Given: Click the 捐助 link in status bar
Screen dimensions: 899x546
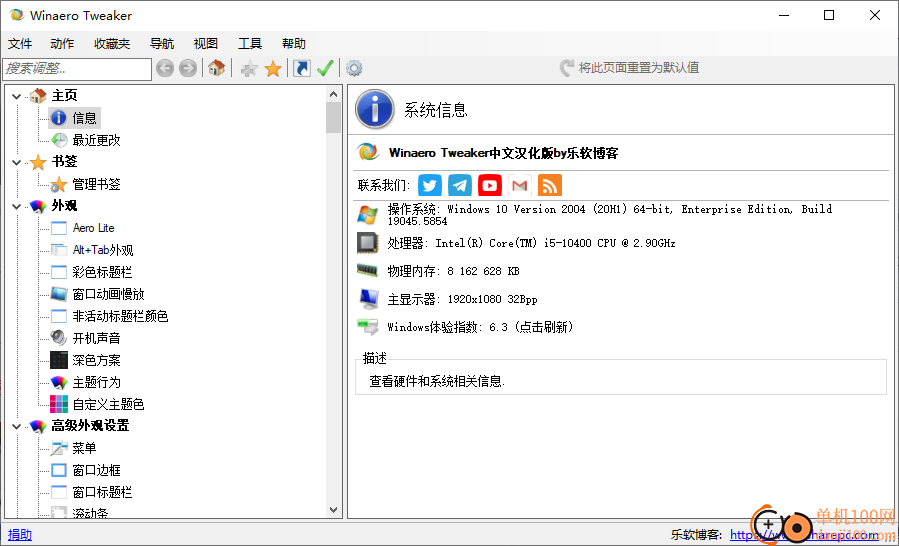Looking at the screenshot, I should pyautogui.click(x=20, y=535).
